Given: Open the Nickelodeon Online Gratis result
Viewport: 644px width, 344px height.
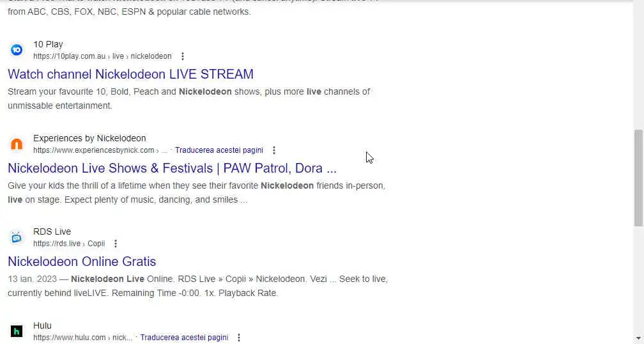Looking at the screenshot, I should click(82, 262).
